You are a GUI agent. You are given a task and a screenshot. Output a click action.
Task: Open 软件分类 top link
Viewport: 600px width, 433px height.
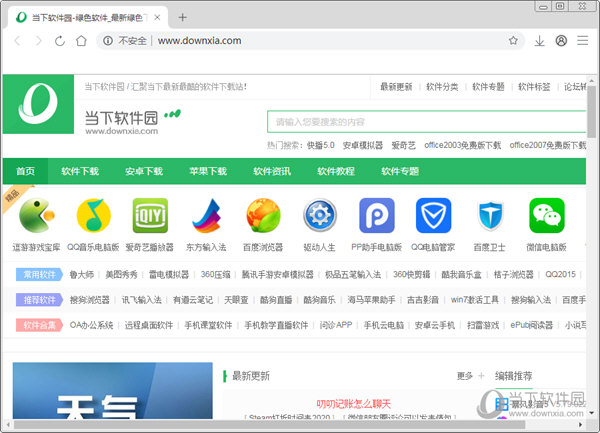click(x=442, y=87)
